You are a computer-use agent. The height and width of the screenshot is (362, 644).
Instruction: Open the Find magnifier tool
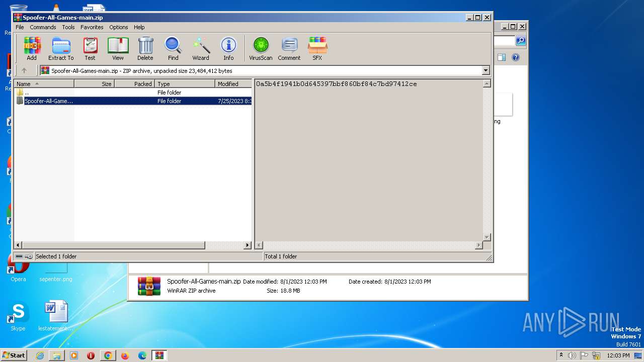click(173, 49)
